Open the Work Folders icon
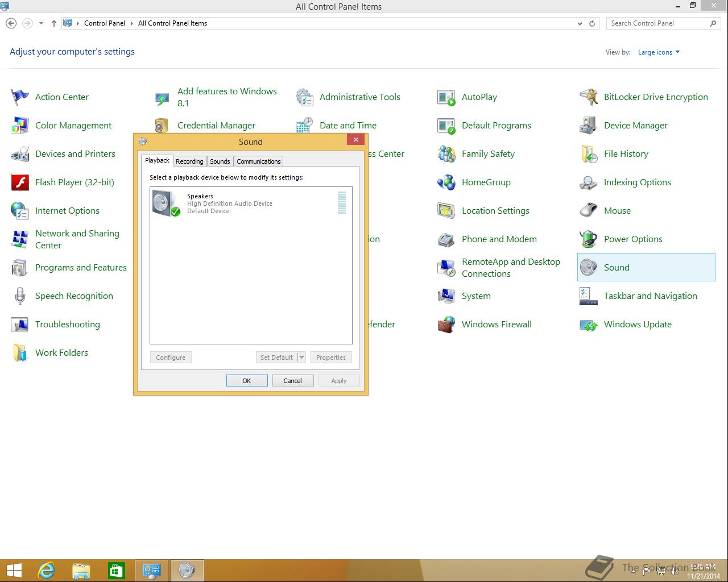 pos(20,353)
